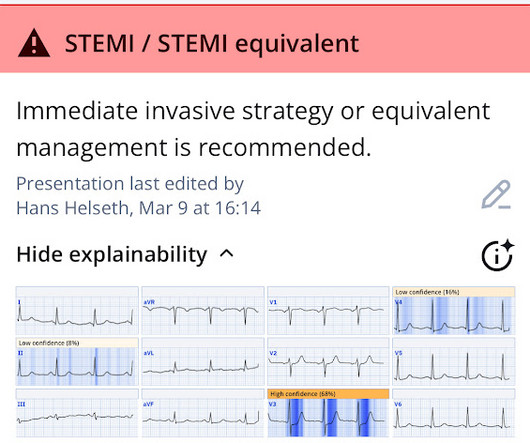Select the aVF lead ECG tile

pos(203,413)
